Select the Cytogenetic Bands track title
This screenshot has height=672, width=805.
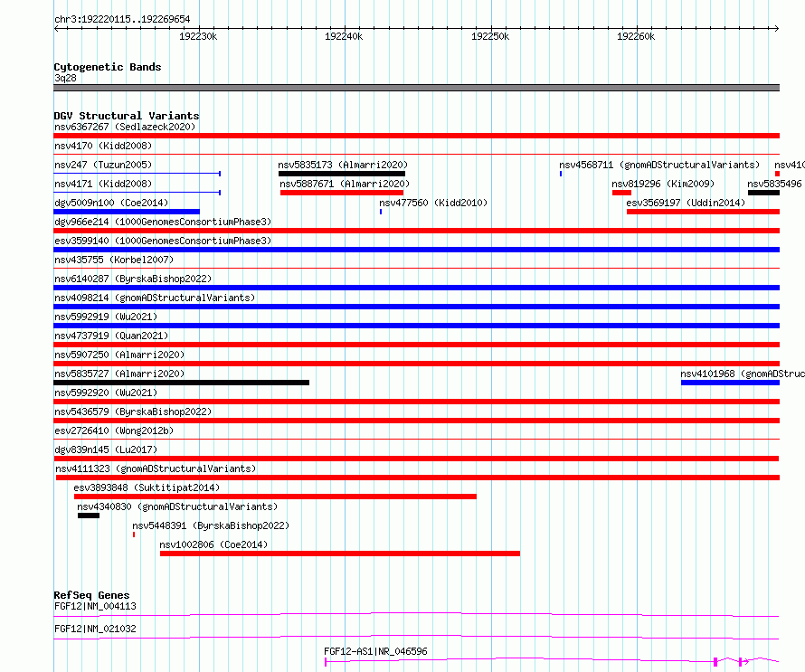pyautogui.click(x=108, y=67)
